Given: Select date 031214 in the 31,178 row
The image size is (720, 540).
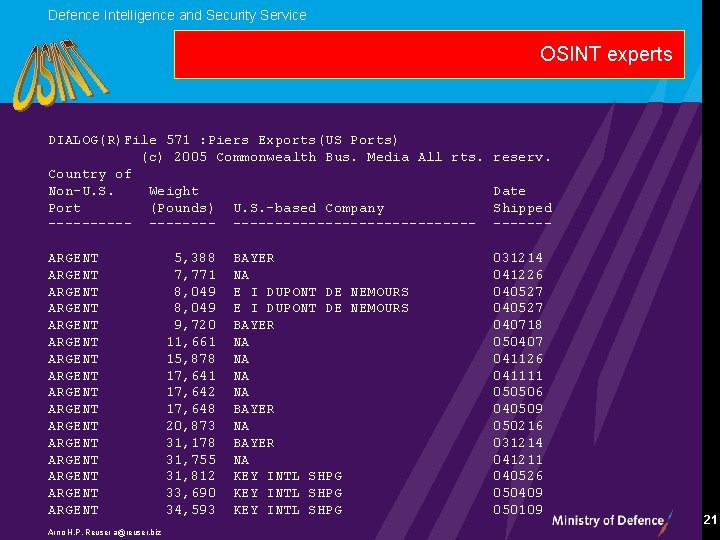Looking at the screenshot, I should click(518, 443).
